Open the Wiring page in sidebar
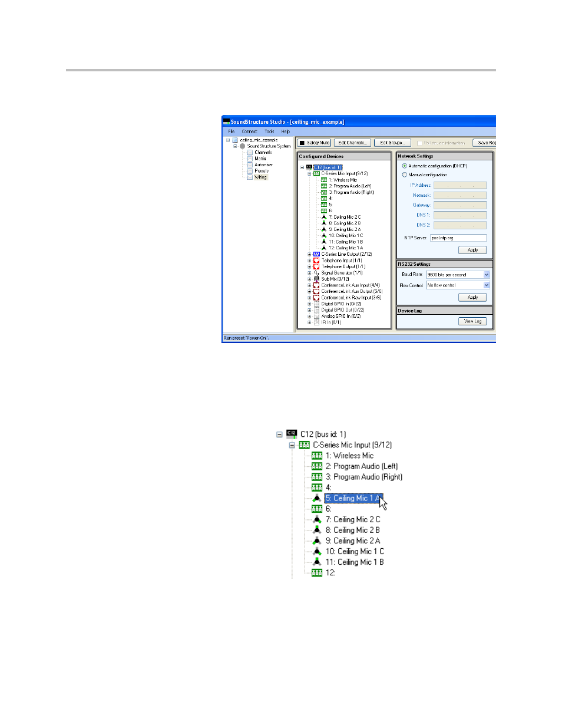This screenshot has width=562, height=728. coord(260,177)
